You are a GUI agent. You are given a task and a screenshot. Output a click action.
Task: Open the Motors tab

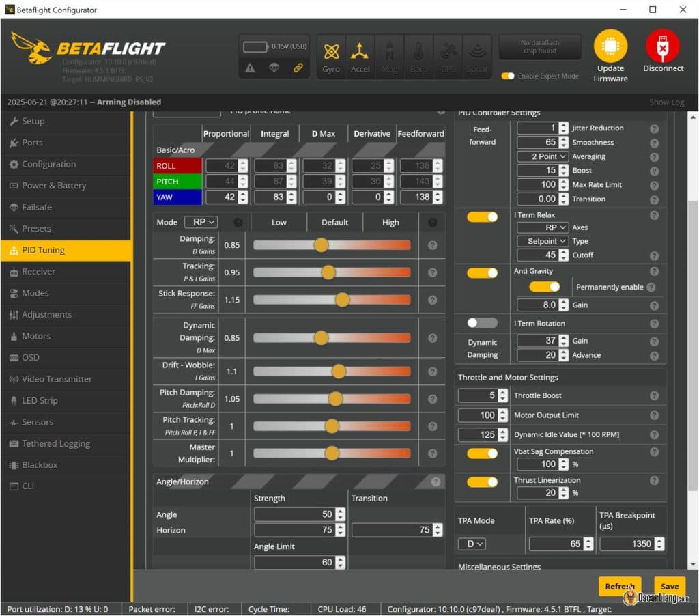(x=66, y=336)
